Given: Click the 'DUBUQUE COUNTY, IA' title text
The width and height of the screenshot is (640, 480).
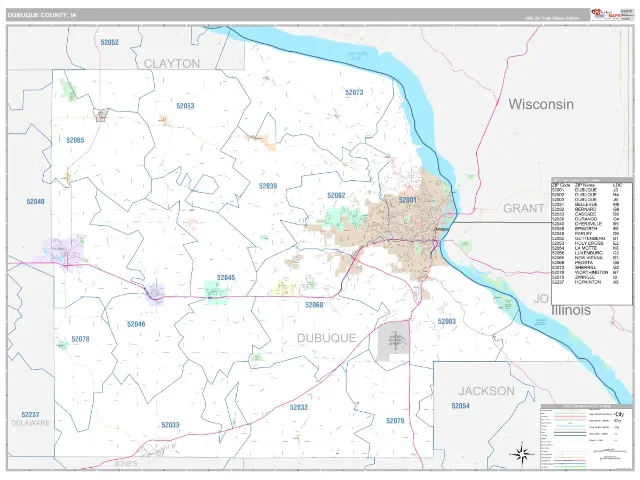Looking at the screenshot, I should pos(42,15).
